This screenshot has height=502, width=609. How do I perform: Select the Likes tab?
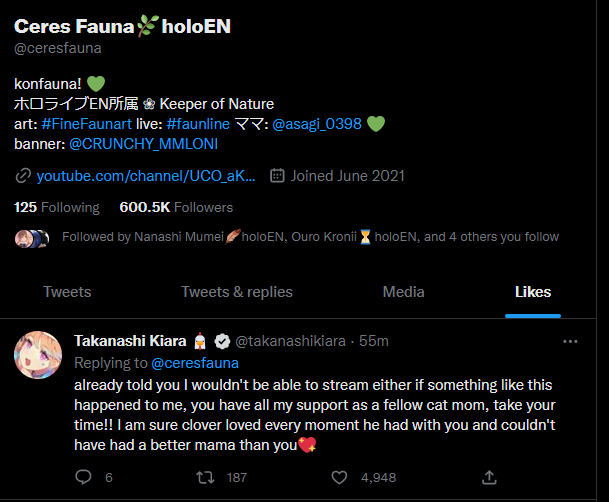point(533,292)
